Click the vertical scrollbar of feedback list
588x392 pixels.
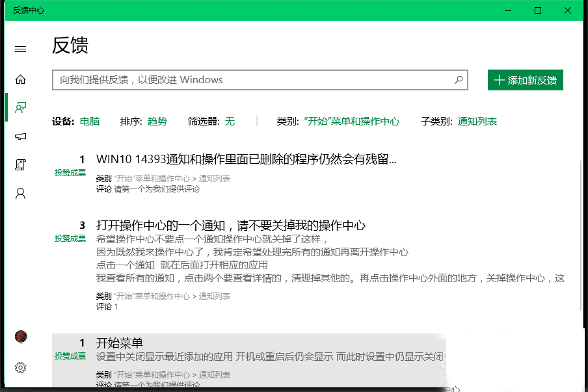click(x=581, y=236)
